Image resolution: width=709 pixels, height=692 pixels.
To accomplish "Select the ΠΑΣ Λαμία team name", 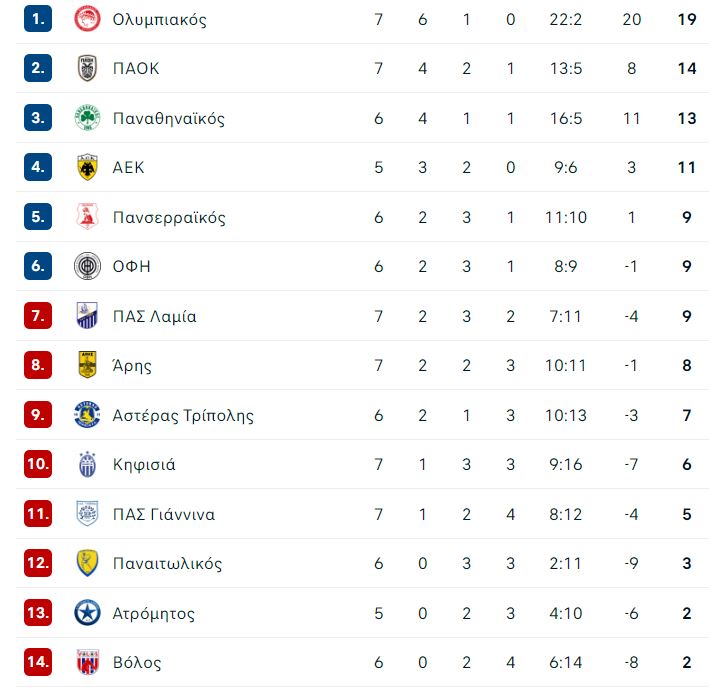I will (x=155, y=316).
